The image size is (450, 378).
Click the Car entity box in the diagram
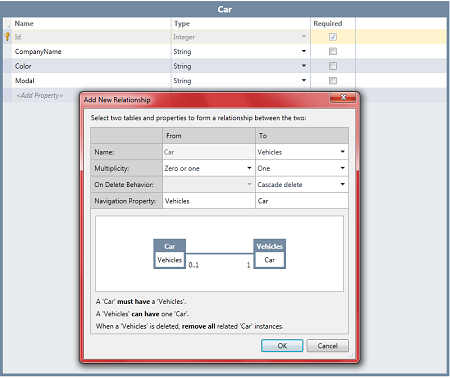[169, 254]
